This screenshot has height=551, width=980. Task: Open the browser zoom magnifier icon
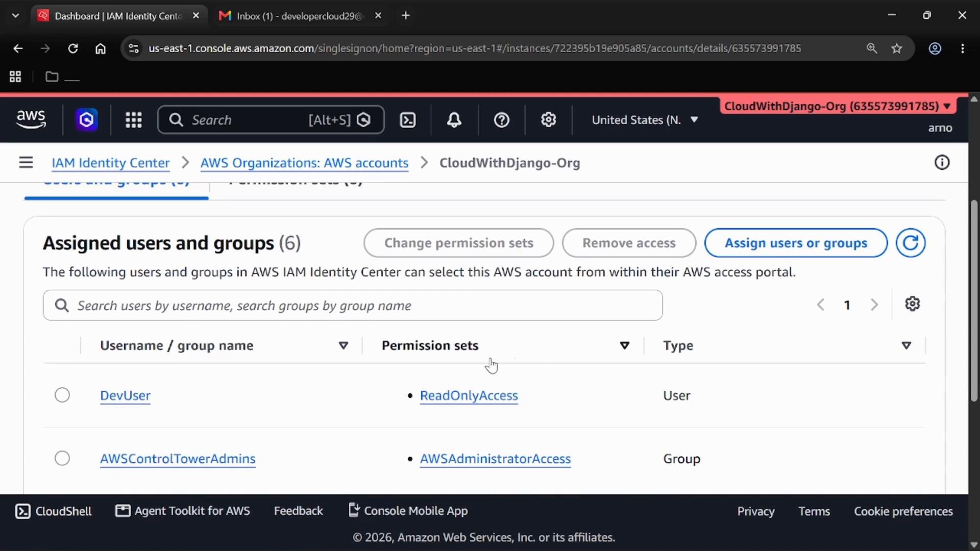click(x=872, y=48)
